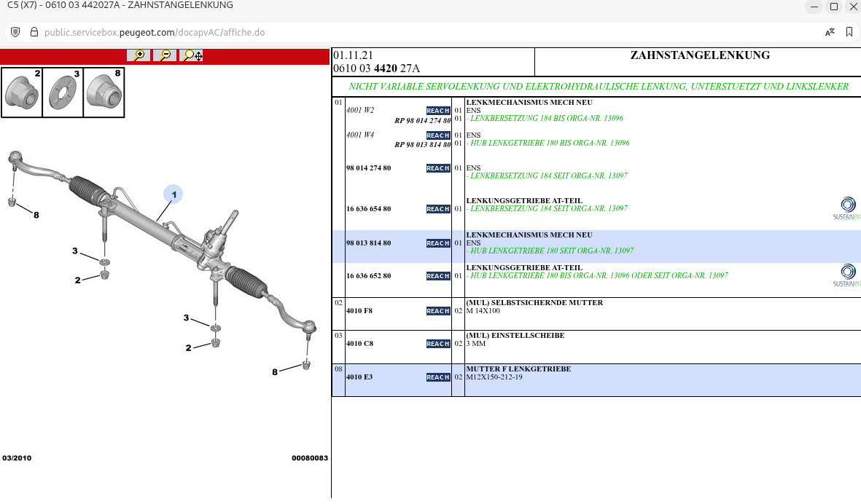Click document code 0610 03 4420 27A
Screen dimensions: 861x504
[x=377, y=68]
